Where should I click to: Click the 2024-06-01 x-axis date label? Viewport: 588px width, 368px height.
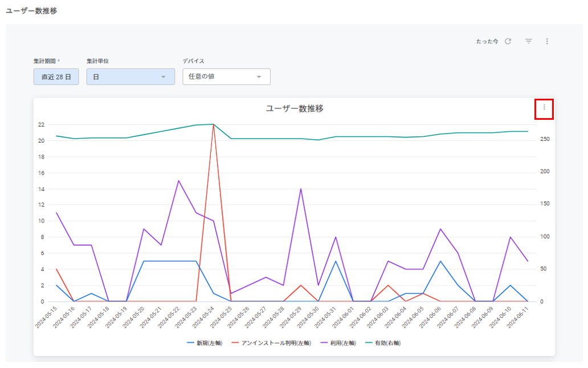pos(343,317)
